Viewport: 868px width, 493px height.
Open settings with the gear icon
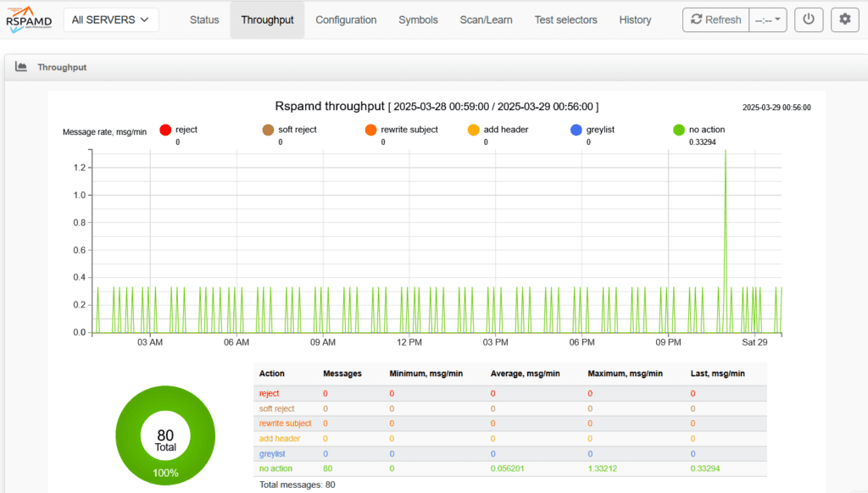[844, 19]
